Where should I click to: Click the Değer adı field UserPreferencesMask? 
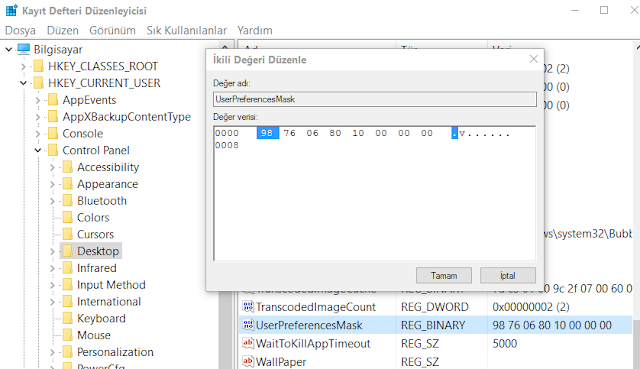pos(375,99)
